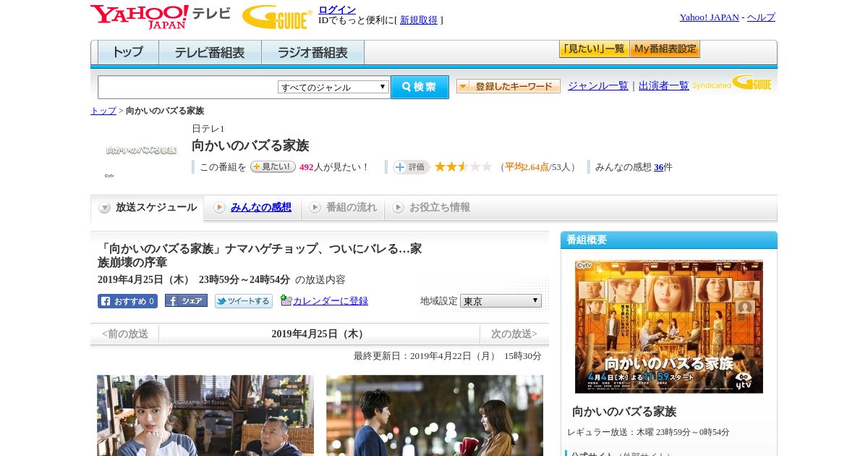Screen dimensions: 868x456
Task: Open 登録したキーワード dropdown button
Action: click(x=509, y=86)
